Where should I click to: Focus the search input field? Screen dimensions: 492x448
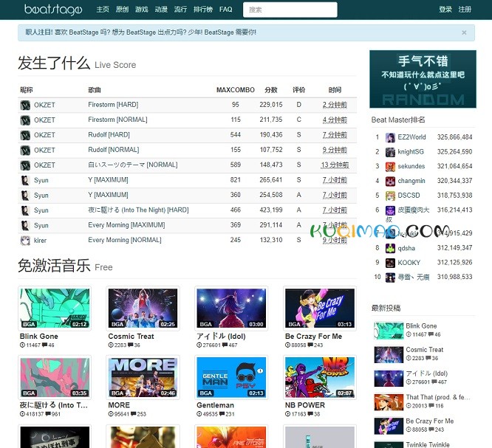click(x=290, y=10)
